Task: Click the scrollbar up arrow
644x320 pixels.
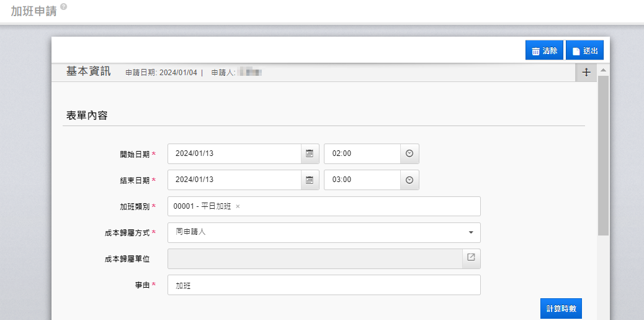Action: (x=603, y=70)
